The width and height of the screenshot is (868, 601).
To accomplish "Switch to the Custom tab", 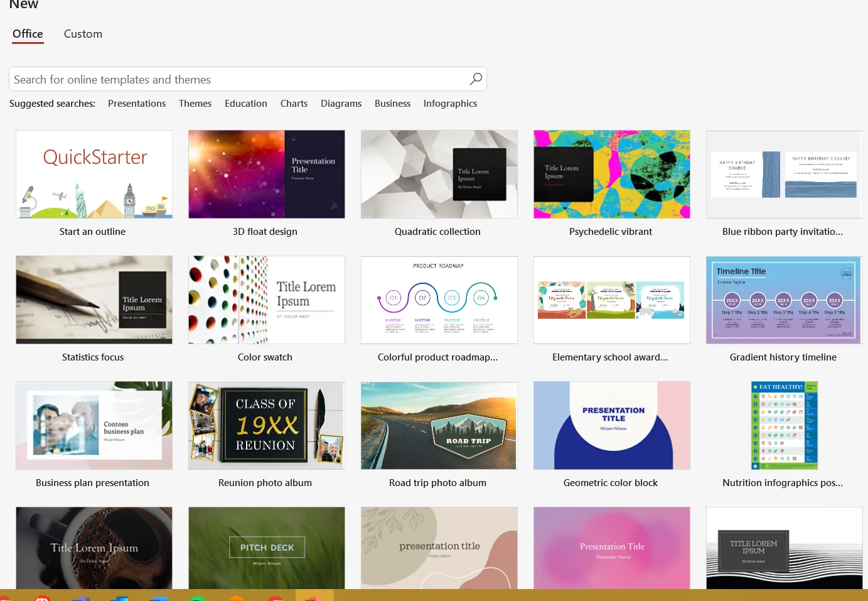I will point(82,33).
